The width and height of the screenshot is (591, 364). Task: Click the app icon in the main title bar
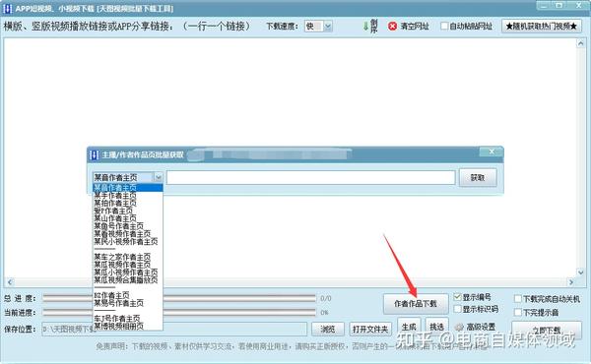(x=7, y=8)
